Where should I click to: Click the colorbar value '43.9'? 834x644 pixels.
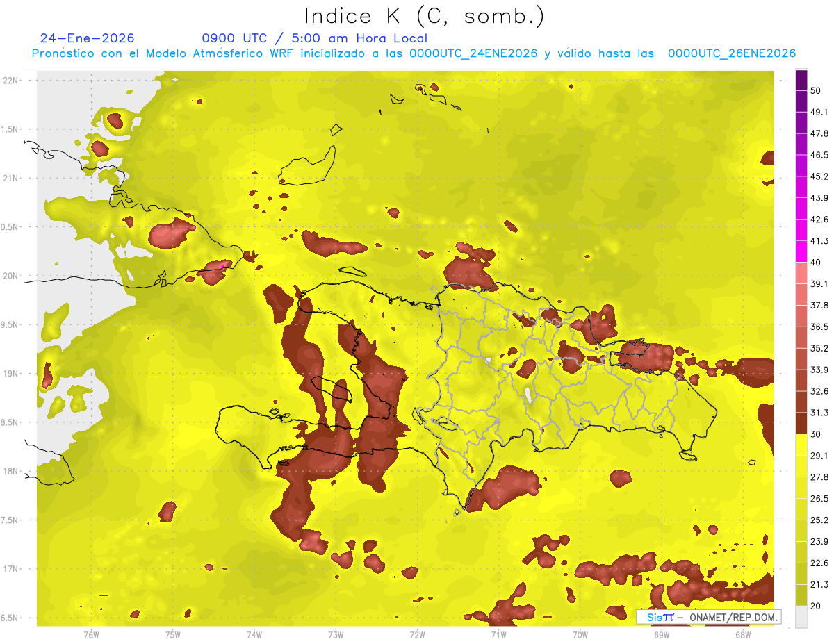click(x=819, y=198)
